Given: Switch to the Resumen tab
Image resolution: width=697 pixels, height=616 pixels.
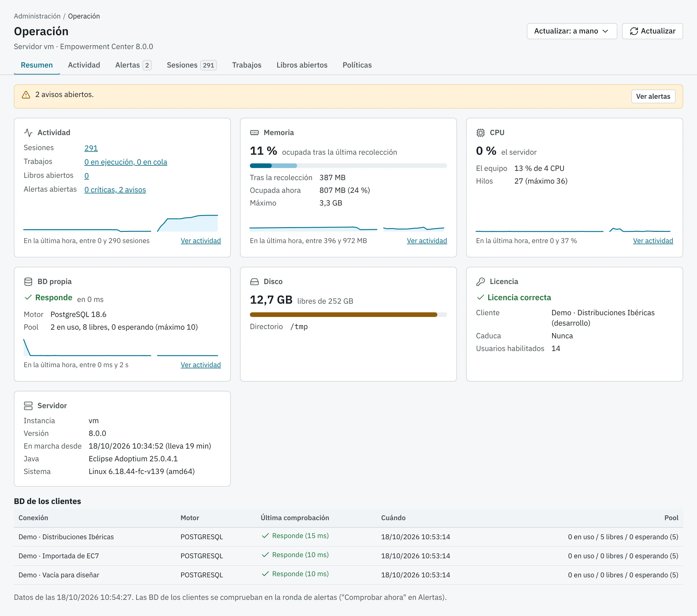Looking at the screenshot, I should tap(37, 65).
